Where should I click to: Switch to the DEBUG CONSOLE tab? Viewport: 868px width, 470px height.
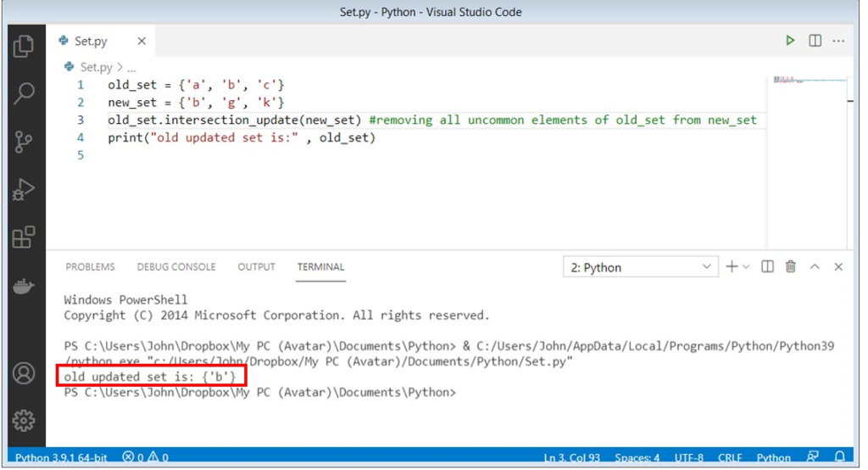[176, 266]
